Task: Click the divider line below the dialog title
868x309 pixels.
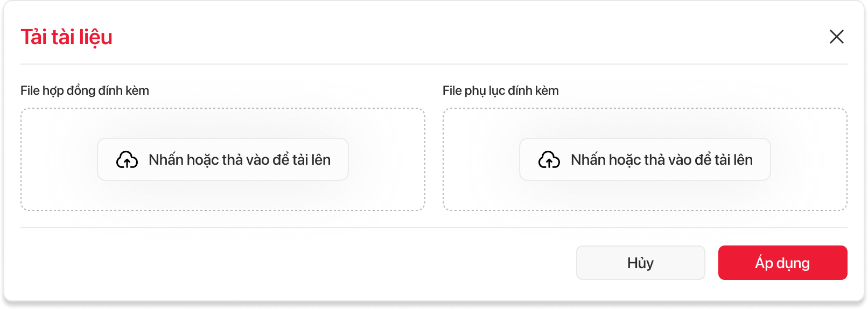Action: pyautogui.click(x=433, y=64)
